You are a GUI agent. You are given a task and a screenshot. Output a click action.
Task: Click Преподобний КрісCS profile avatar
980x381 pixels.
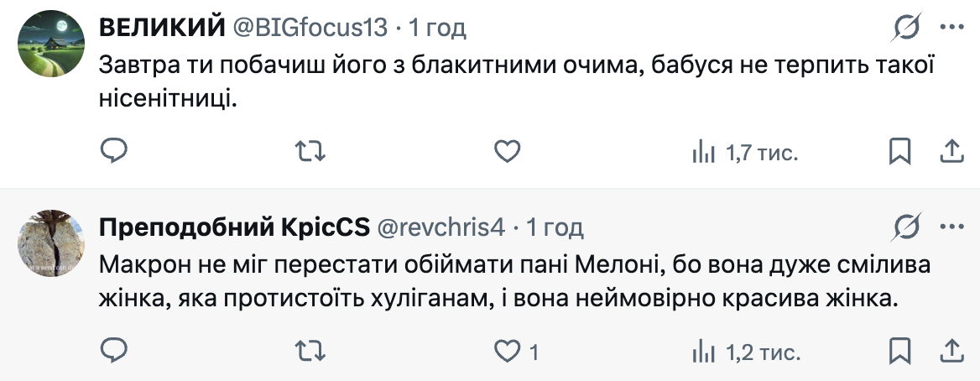pyautogui.click(x=50, y=242)
